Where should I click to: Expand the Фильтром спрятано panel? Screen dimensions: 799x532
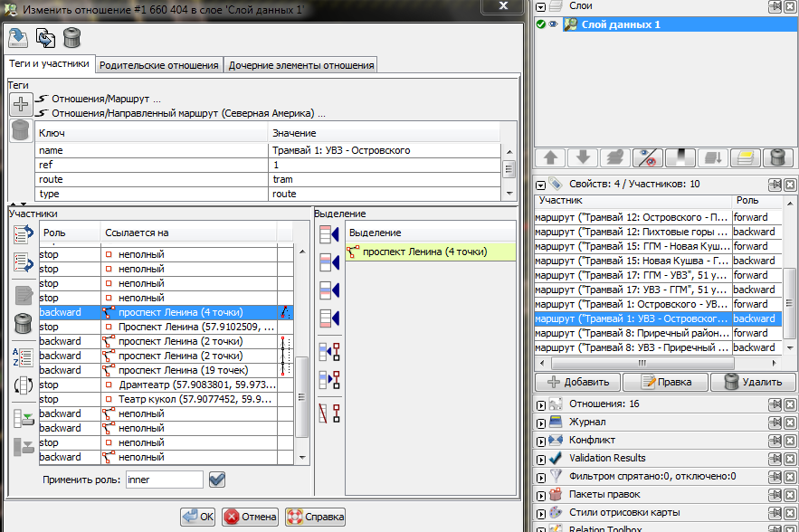[x=540, y=478]
